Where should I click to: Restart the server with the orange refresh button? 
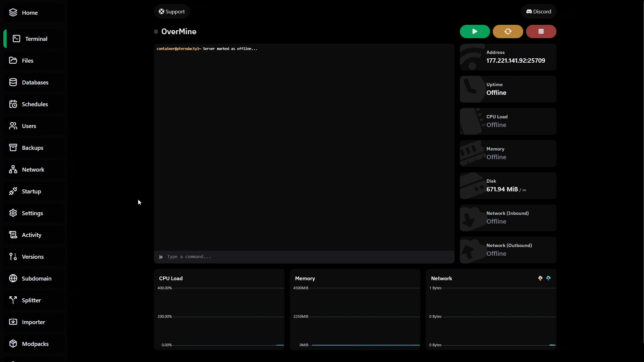coord(508,32)
